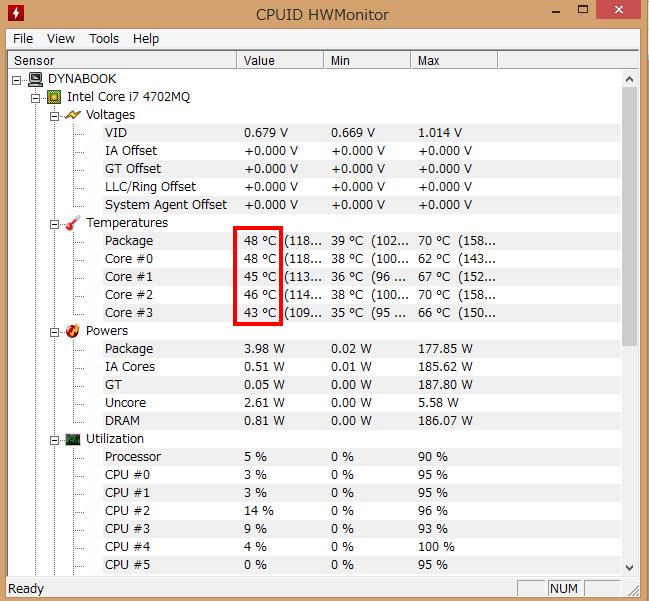Image resolution: width=649 pixels, height=601 pixels.
Task: Select the CPU #2 utilization row
Action: (362, 511)
